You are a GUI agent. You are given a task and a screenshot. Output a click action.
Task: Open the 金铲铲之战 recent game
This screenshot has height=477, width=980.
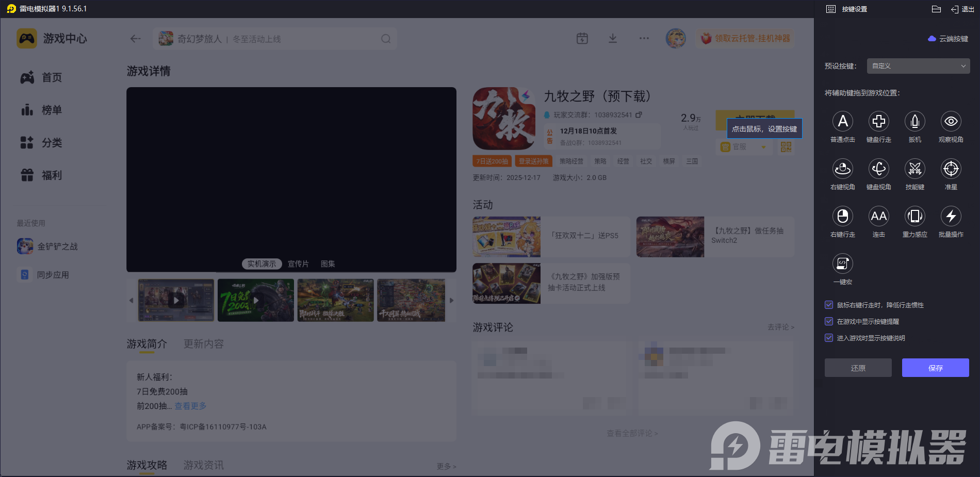(x=47, y=246)
